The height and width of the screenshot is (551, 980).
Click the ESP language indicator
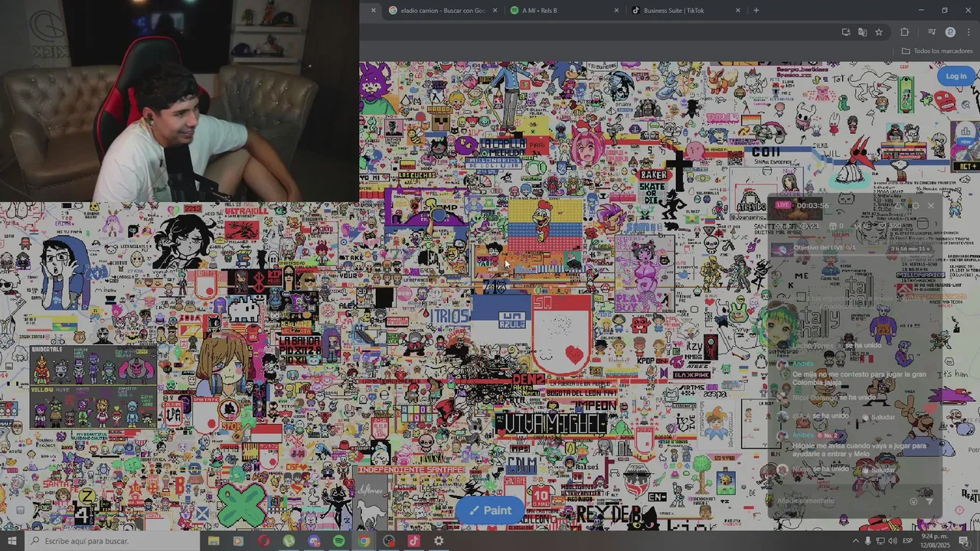907,541
